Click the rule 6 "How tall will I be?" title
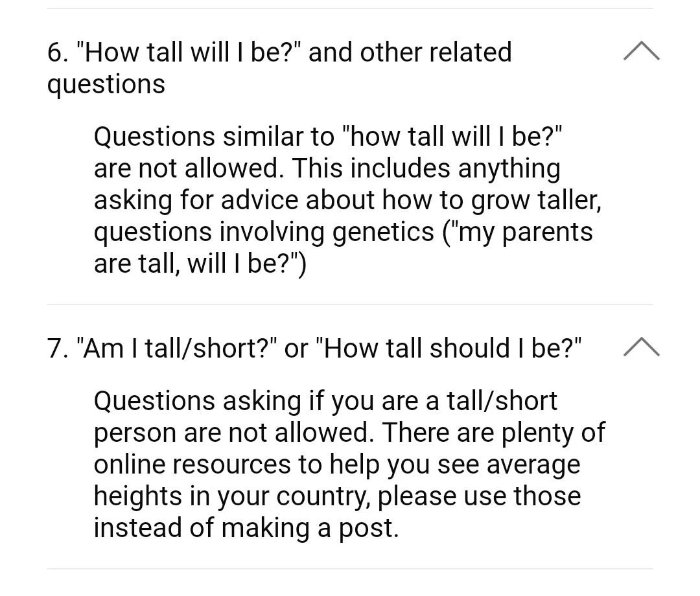 (196, 52)
